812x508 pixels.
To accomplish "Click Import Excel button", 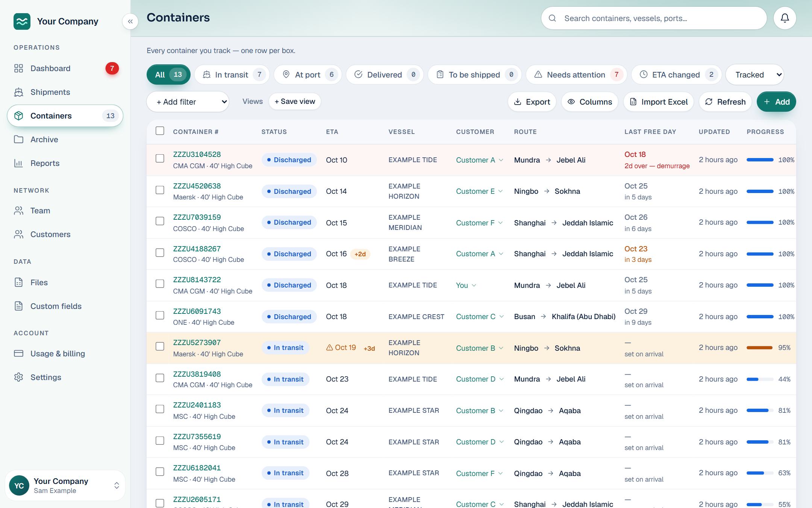I will click(x=659, y=102).
